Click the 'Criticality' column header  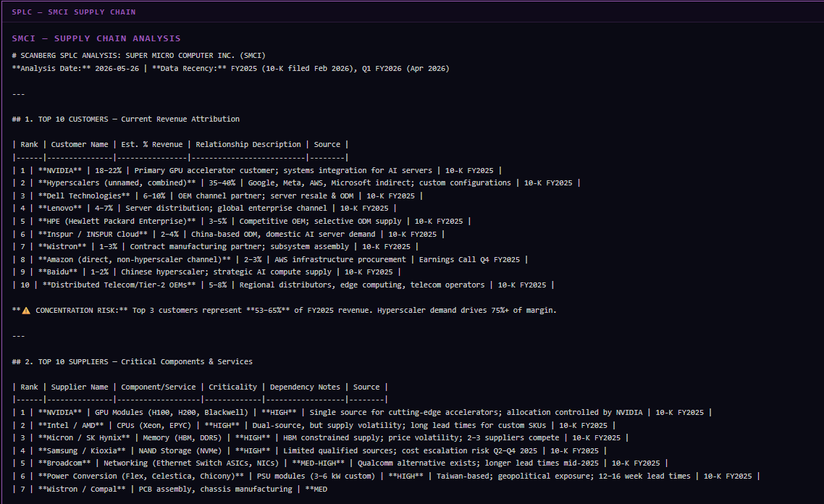pyautogui.click(x=233, y=387)
